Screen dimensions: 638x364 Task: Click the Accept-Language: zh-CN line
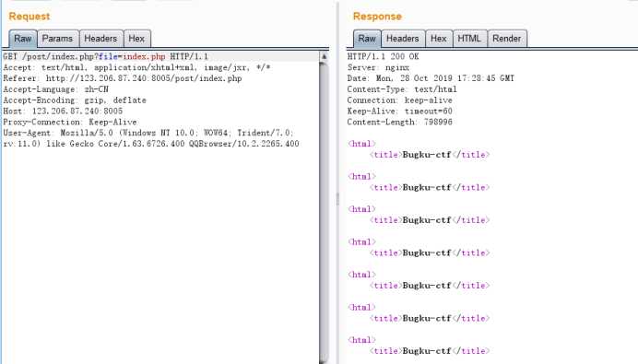(55, 89)
